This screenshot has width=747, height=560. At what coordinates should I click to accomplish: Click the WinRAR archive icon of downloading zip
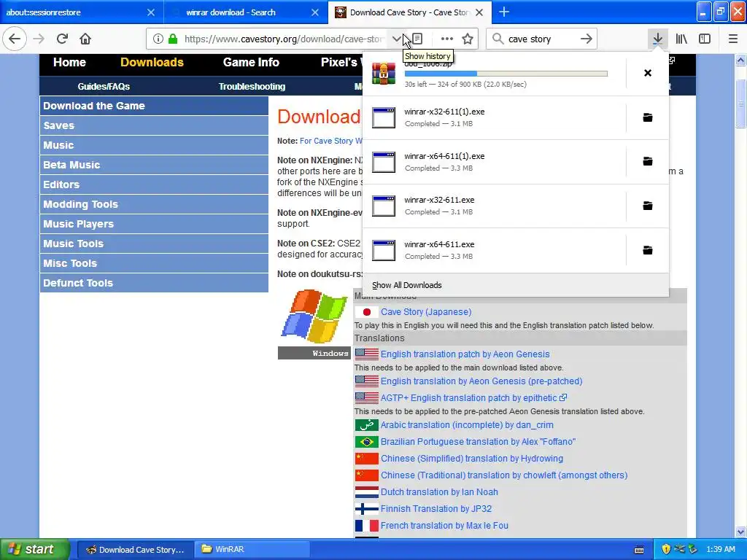pos(384,74)
